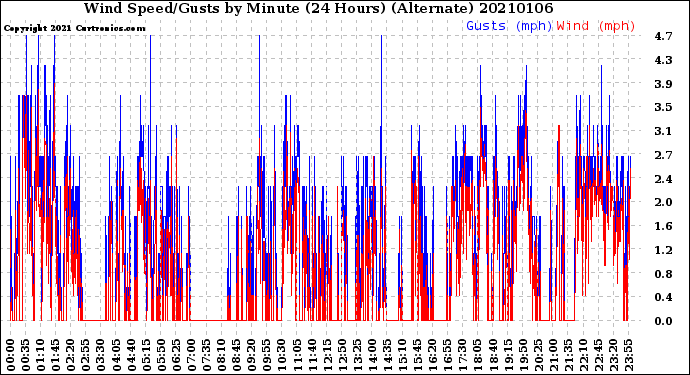The width and height of the screenshot is (690, 375).
Task: Select the Gusts (mph) legend label
Action: [x=509, y=26]
